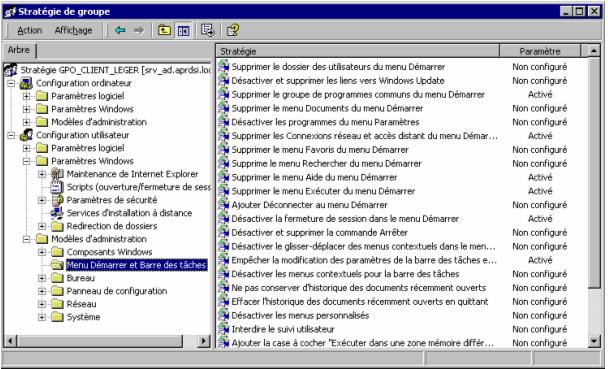Viewport: 608px width, 369px height.
Task: Expand the Système folder node
Action: click(42, 317)
